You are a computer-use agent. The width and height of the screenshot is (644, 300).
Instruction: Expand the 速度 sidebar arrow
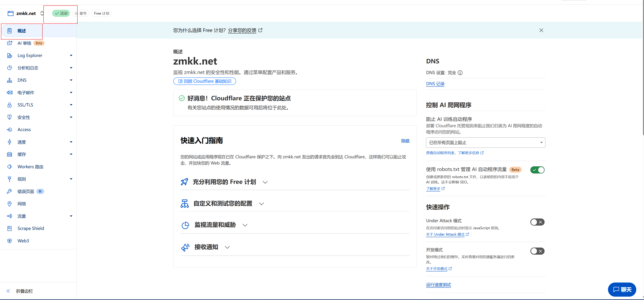click(x=71, y=142)
